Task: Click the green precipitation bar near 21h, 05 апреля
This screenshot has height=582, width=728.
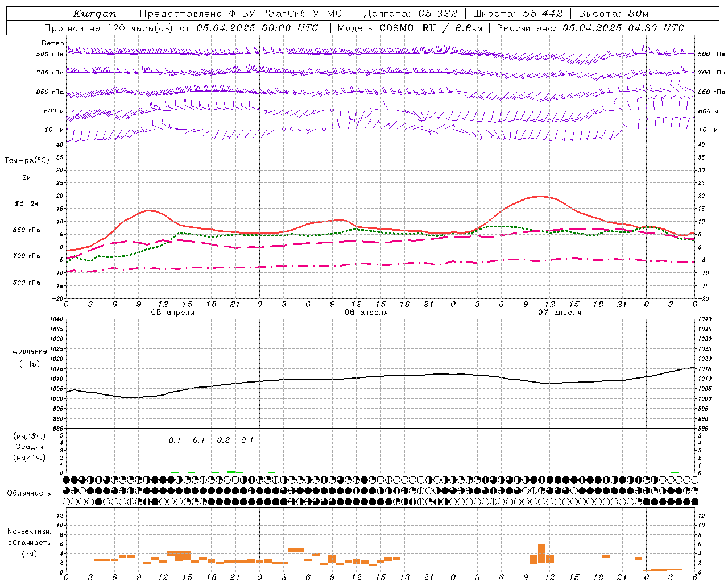Action: tap(231, 471)
